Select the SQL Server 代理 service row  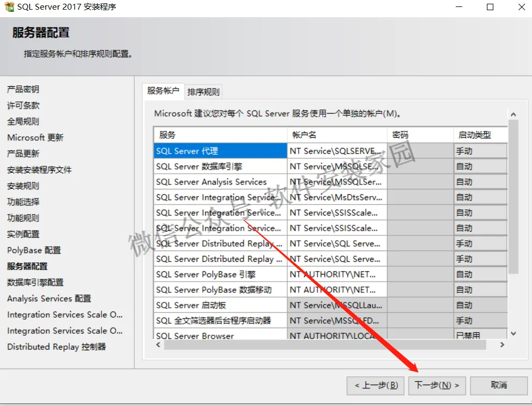220,151
